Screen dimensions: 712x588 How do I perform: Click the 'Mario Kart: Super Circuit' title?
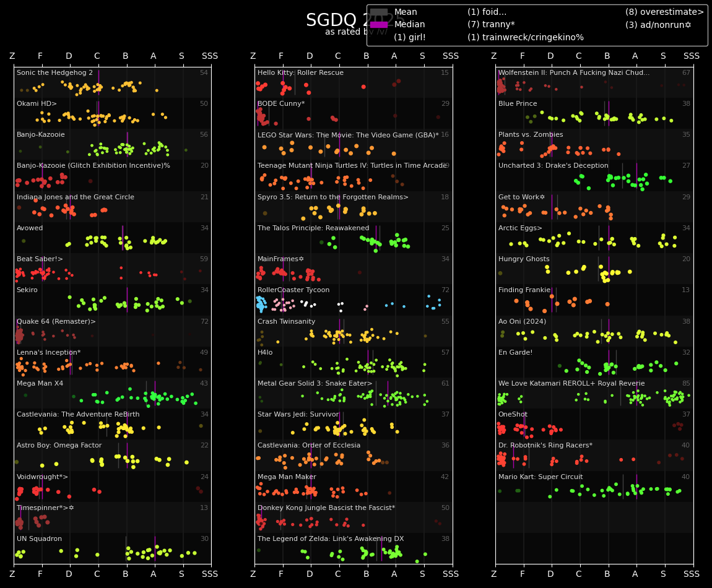(x=541, y=477)
